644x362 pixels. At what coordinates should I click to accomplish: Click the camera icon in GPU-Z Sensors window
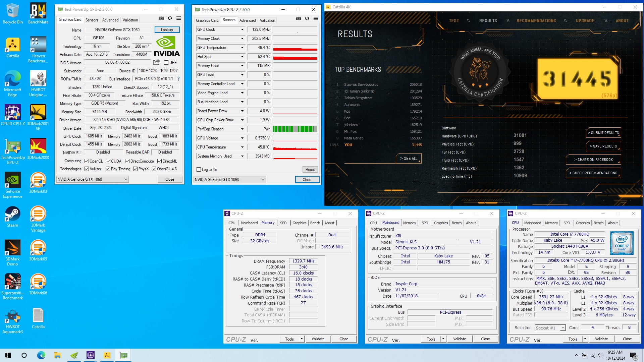(x=299, y=19)
